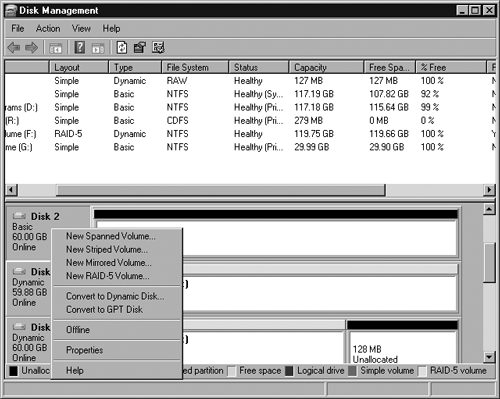Select the (F:) RAID-5 volume row
500x399 pixels.
point(250,134)
